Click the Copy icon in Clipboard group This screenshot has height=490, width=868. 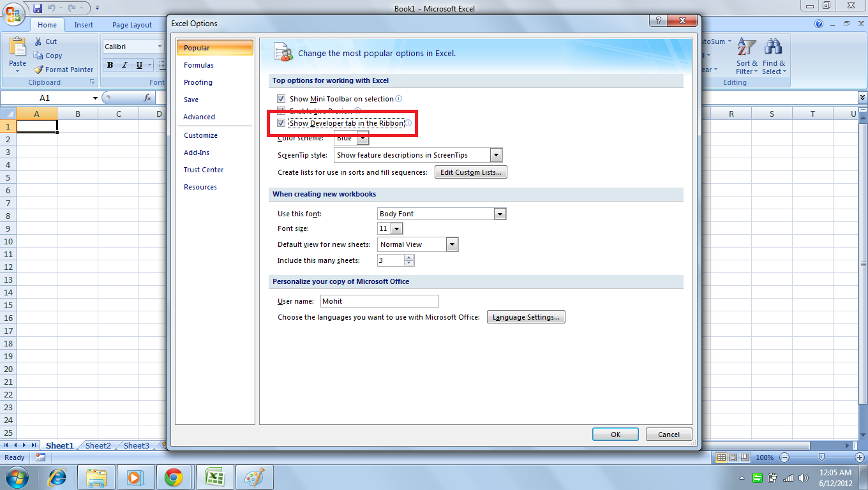[x=38, y=56]
